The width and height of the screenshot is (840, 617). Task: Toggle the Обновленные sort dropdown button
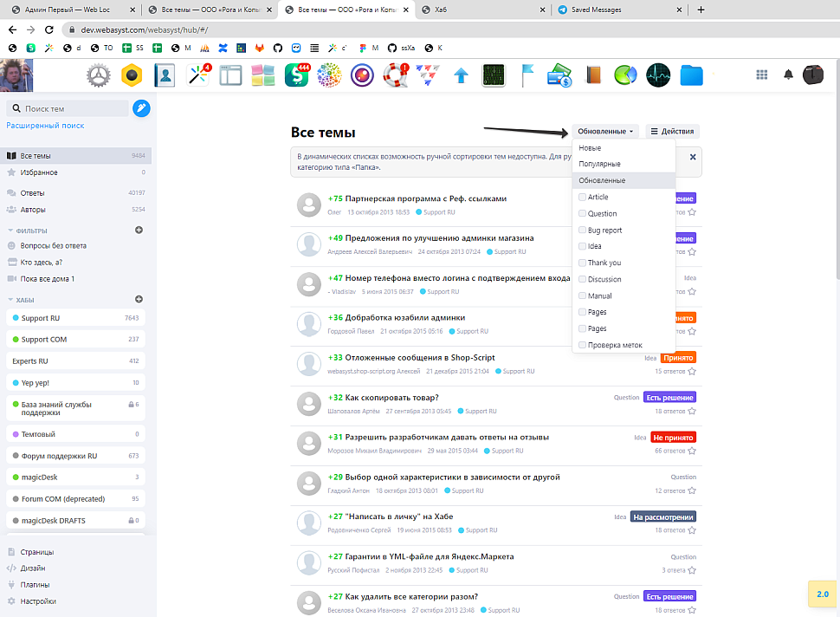[x=605, y=132]
